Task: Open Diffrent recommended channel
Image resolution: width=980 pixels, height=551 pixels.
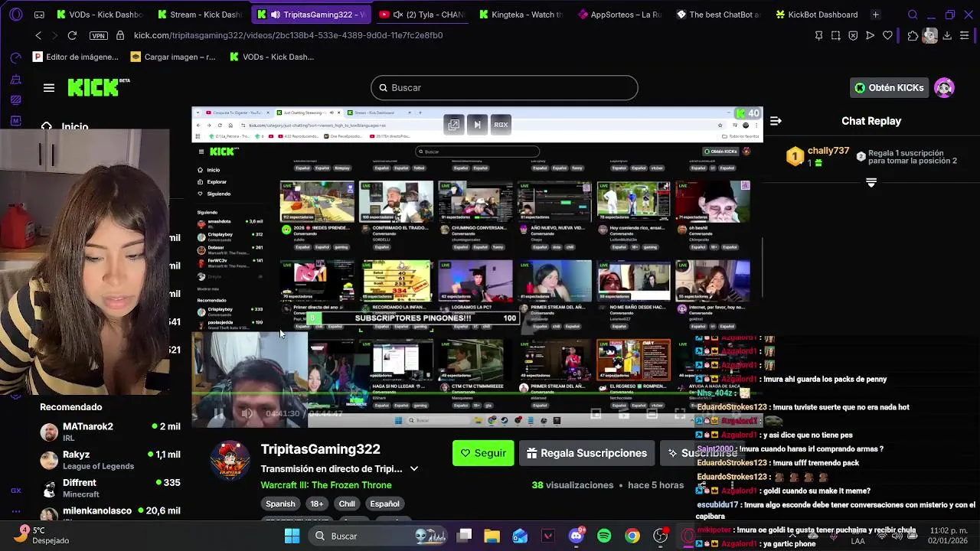Action: (x=110, y=488)
